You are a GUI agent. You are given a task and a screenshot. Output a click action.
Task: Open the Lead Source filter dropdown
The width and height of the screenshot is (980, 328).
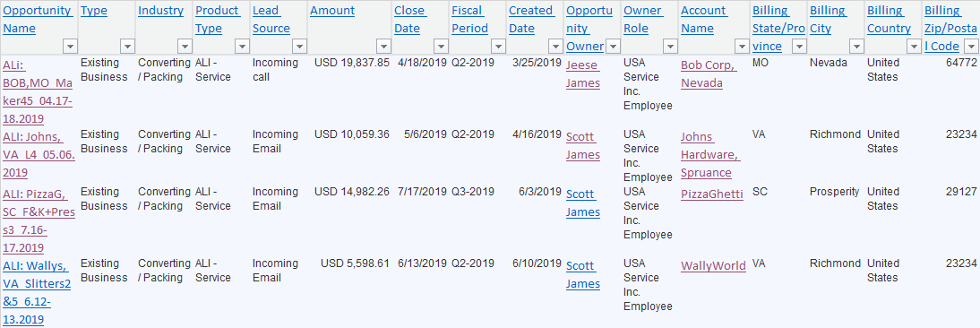pyautogui.click(x=300, y=47)
